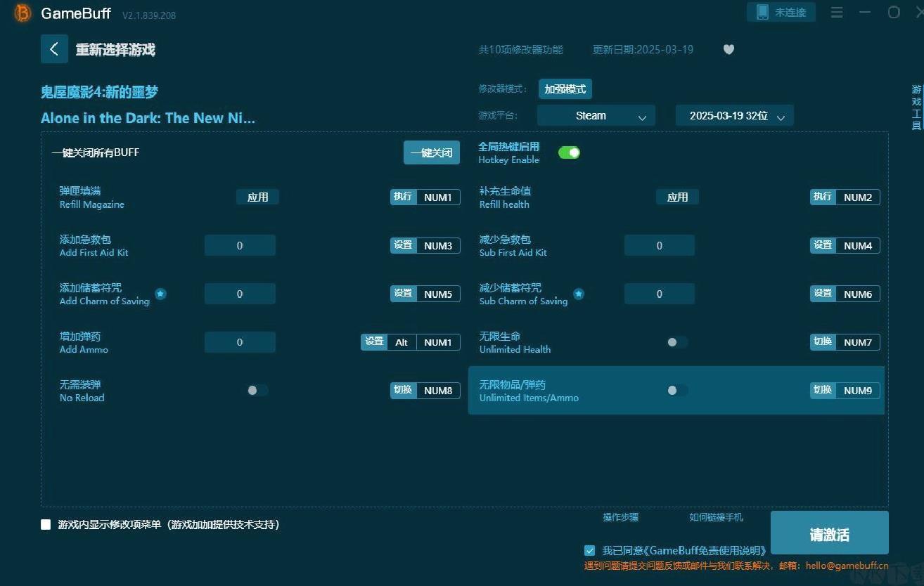This screenshot has height=586, width=924.
Task: Toggle Unlimited Items/Ammo switch
Action: pyautogui.click(x=676, y=390)
